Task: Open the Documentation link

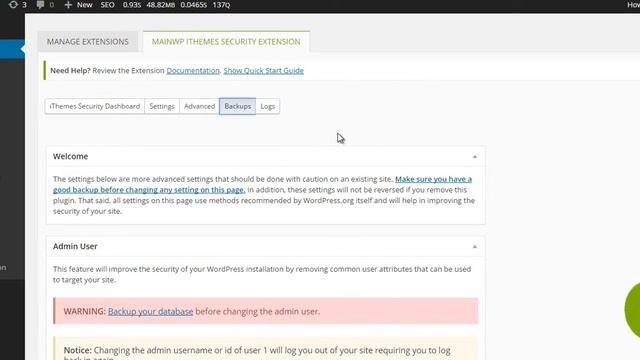Action: (x=193, y=70)
